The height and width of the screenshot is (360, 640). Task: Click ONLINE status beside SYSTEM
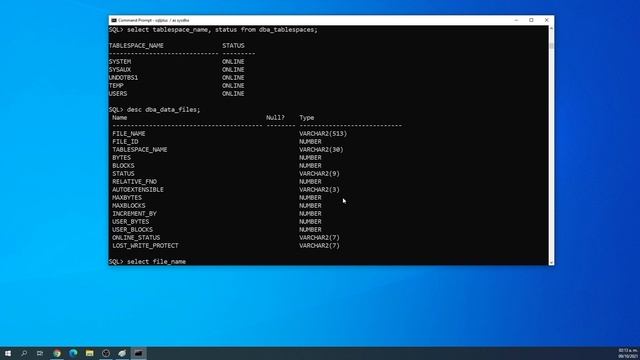point(233,62)
